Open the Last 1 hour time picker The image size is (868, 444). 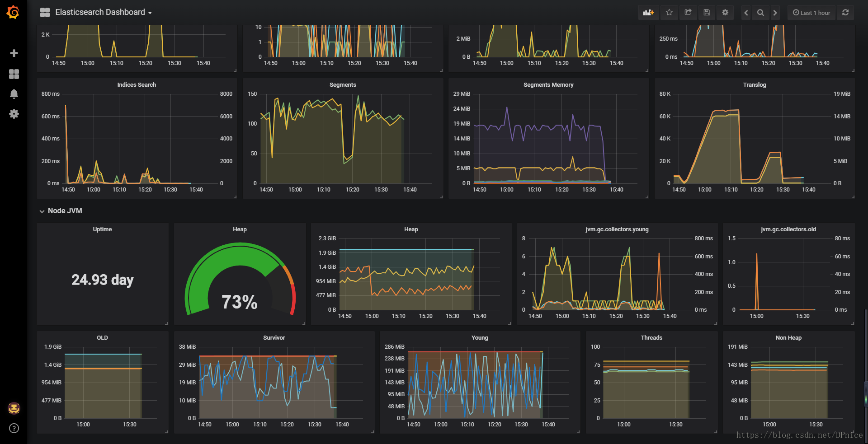tap(811, 13)
